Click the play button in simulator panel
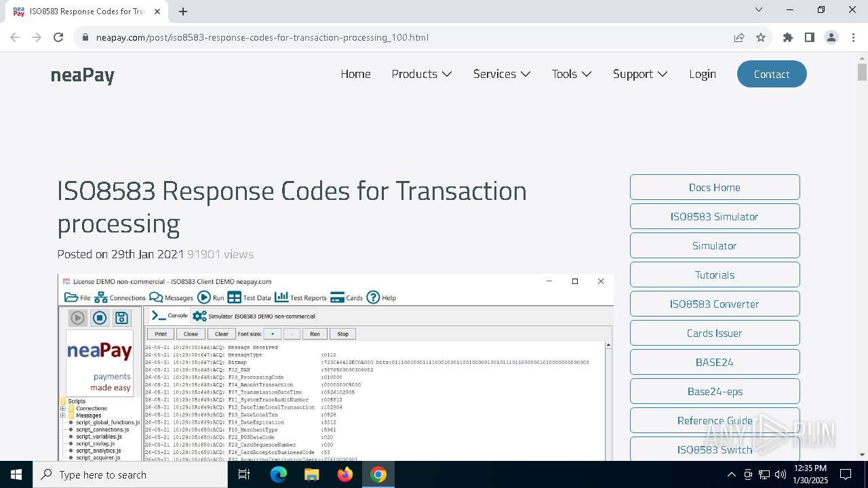This screenshot has height=488, width=868. click(78, 317)
